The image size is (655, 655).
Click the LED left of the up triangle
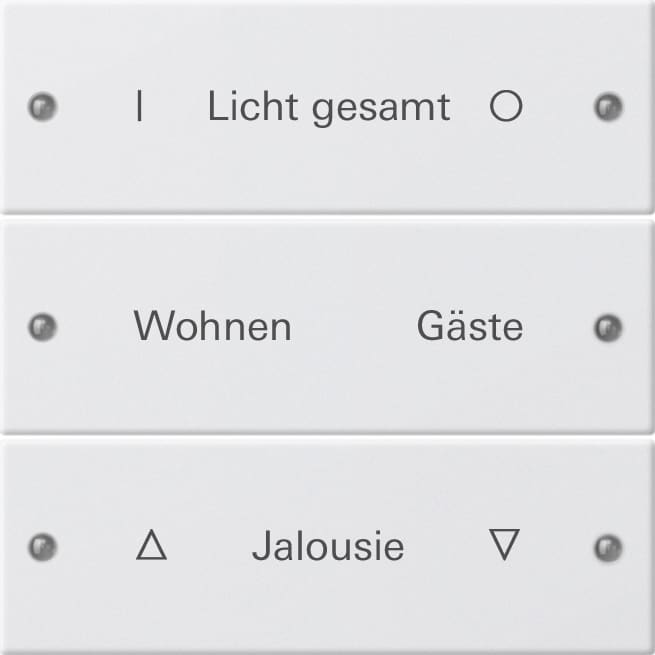click(44, 546)
